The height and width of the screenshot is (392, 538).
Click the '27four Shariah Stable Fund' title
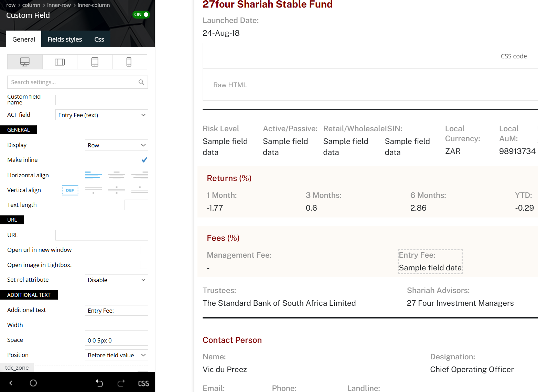[268, 4]
